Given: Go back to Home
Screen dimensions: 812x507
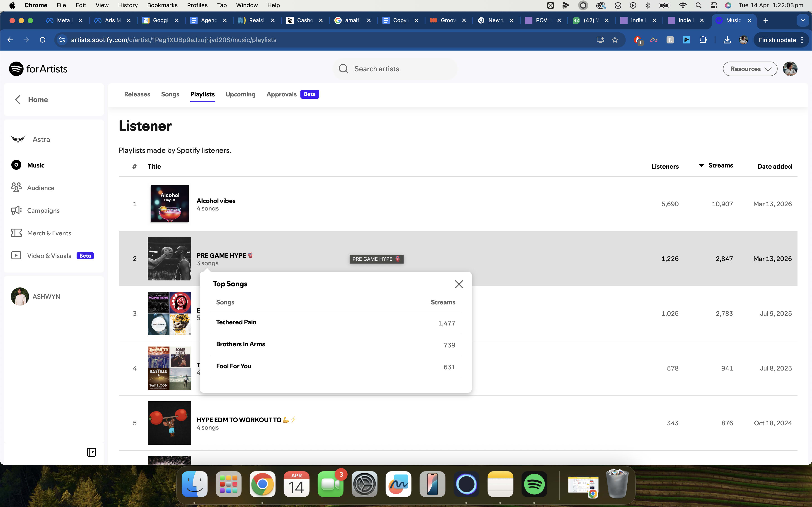Looking at the screenshot, I should [x=38, y=100].
